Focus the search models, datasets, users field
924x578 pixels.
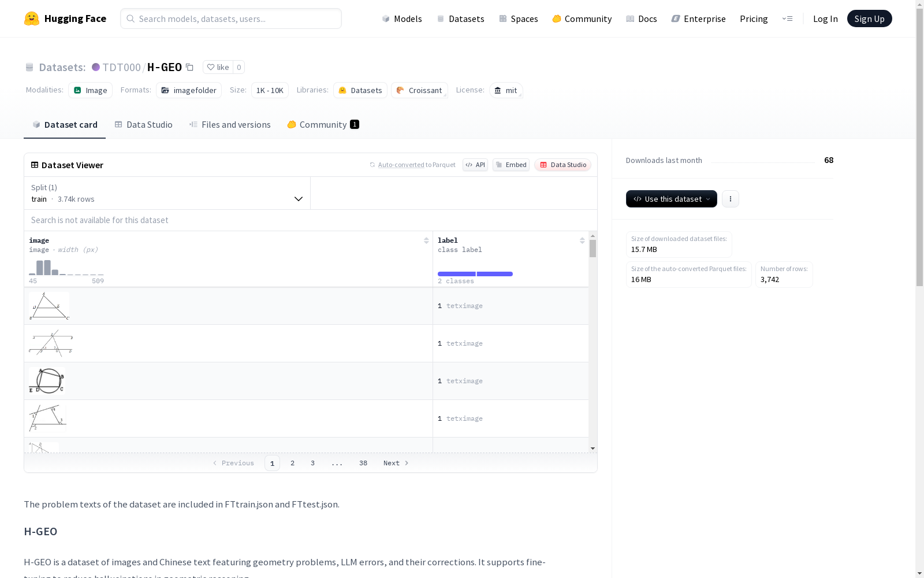[231, 18]
